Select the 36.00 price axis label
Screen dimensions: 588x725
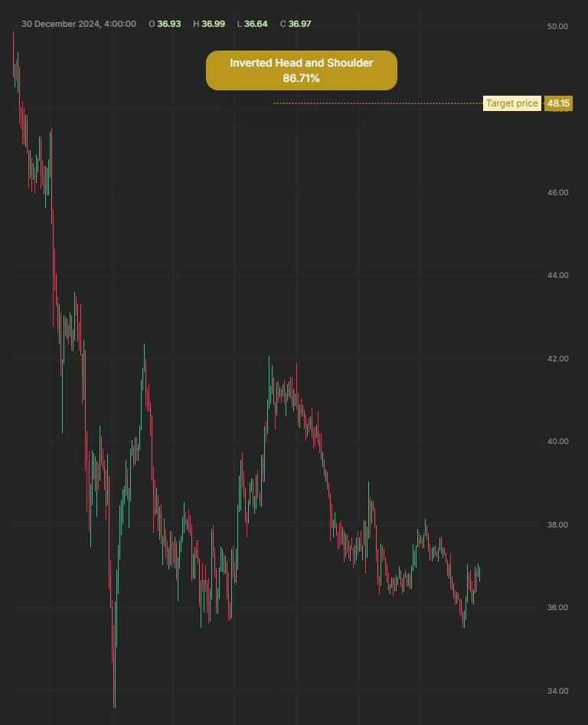557,607
